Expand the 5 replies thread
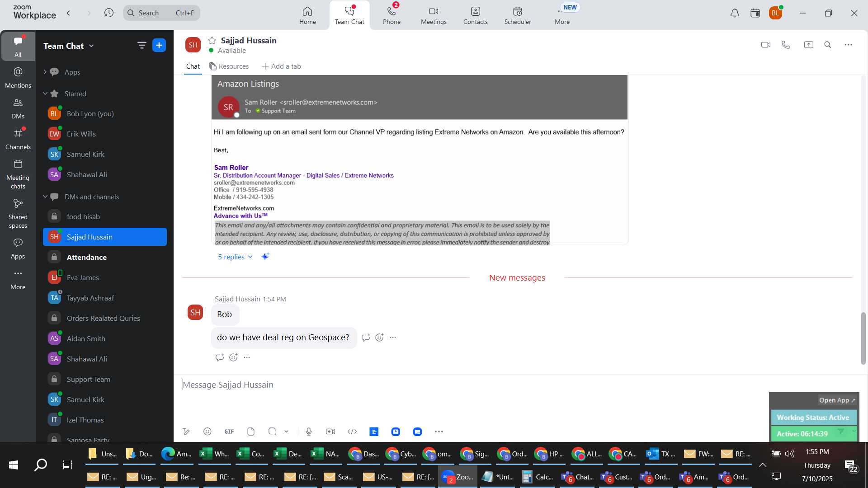The image size is (868, 488). coord(235,257)
